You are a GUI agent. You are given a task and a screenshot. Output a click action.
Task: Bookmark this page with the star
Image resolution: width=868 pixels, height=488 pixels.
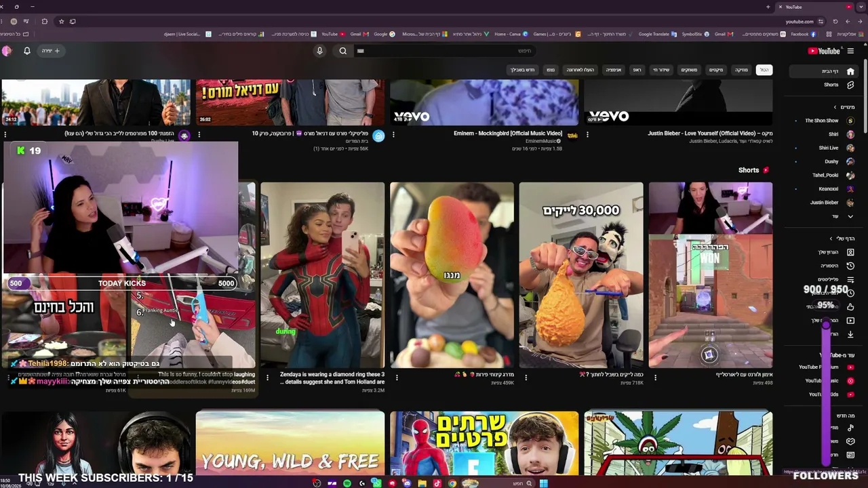tap(61, 21)
